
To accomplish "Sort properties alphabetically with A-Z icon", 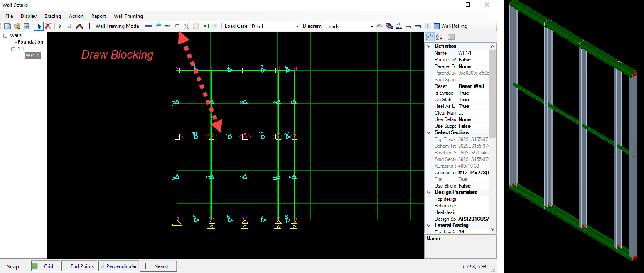I will 439,37.
